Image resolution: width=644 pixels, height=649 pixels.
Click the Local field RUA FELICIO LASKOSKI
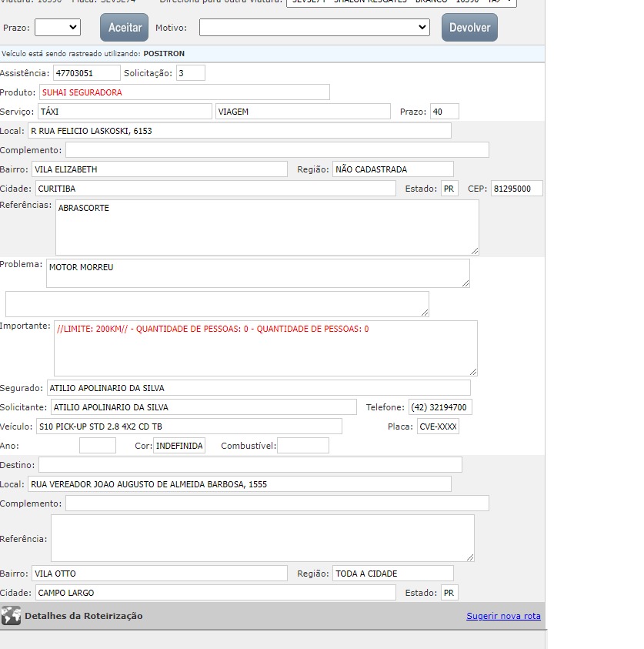point(239,131)
